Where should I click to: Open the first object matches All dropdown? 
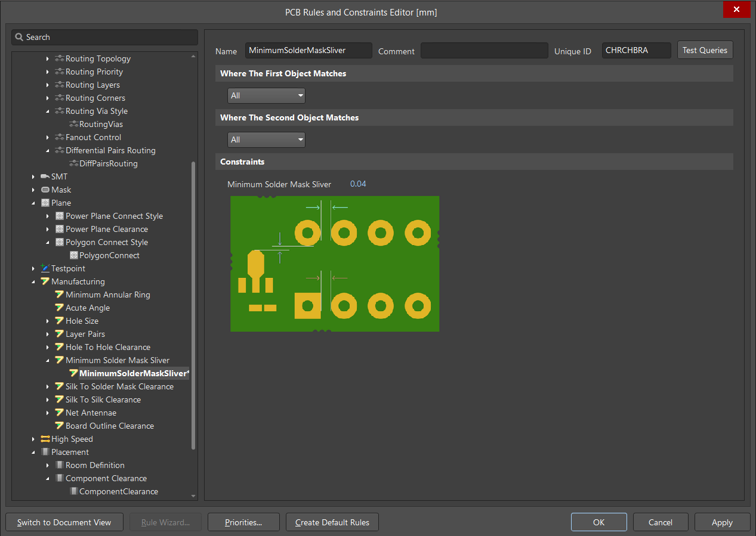tap(266, 95)
